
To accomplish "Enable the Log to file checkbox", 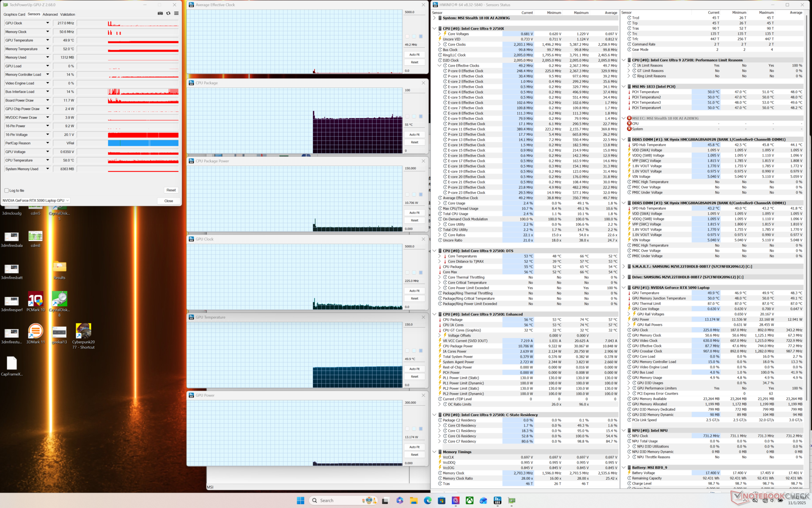I will pos(7,190).
